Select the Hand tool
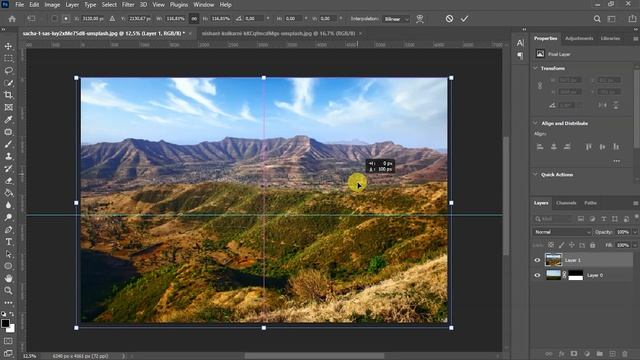The image size is (640, 360). 8,278
